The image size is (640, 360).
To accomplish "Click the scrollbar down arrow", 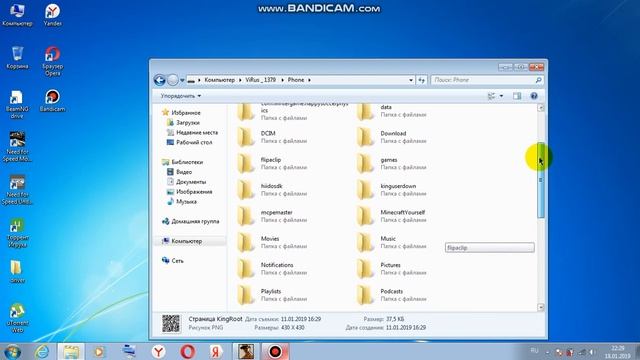I will coord(541,307).
